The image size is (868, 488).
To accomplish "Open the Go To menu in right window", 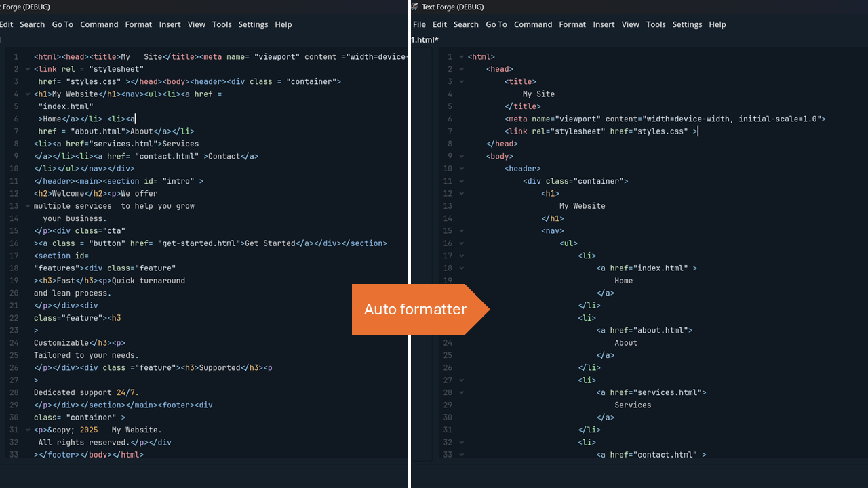I will click(x=496, y=24).
